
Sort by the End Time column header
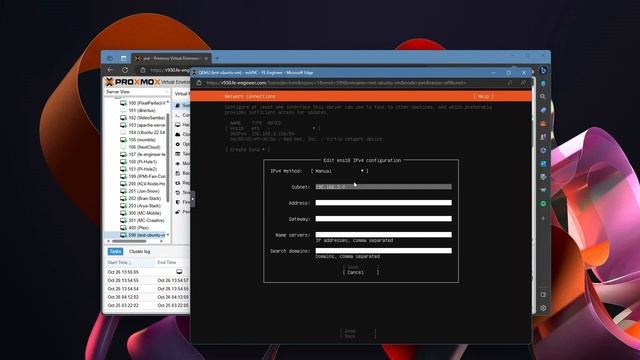[172, 262]
